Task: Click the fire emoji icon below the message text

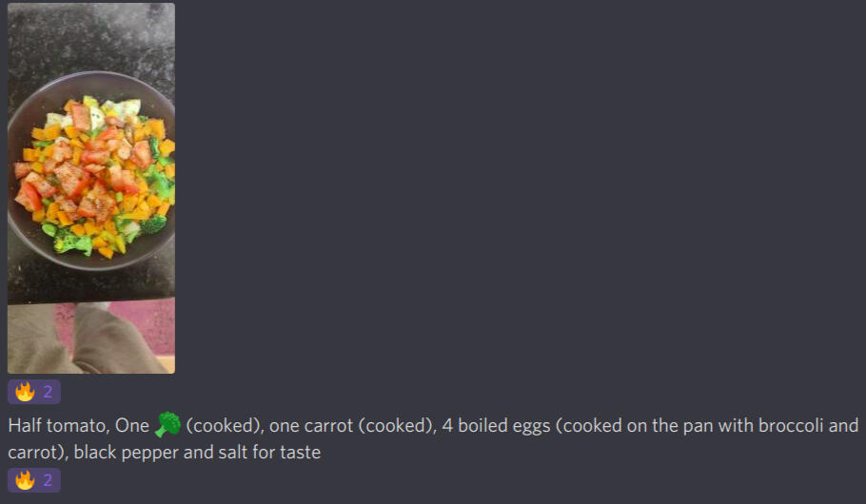Action: (x=25, y=480)
